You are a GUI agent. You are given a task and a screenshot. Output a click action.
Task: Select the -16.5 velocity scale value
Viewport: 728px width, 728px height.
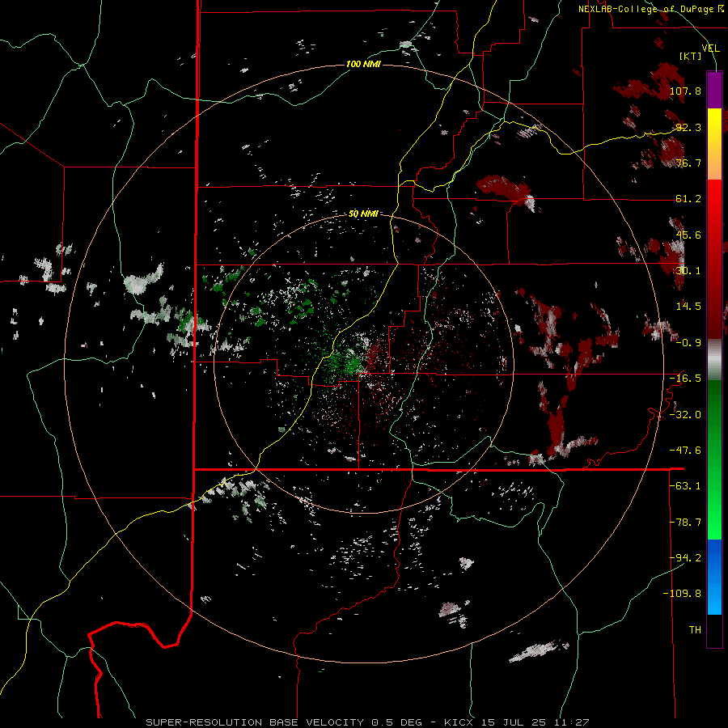point(685,379)
